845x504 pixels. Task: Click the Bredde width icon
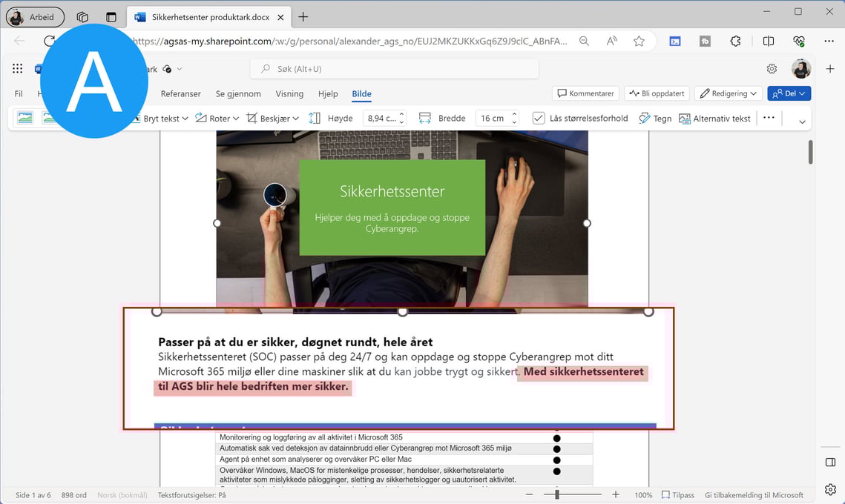(x=424, y=118)
